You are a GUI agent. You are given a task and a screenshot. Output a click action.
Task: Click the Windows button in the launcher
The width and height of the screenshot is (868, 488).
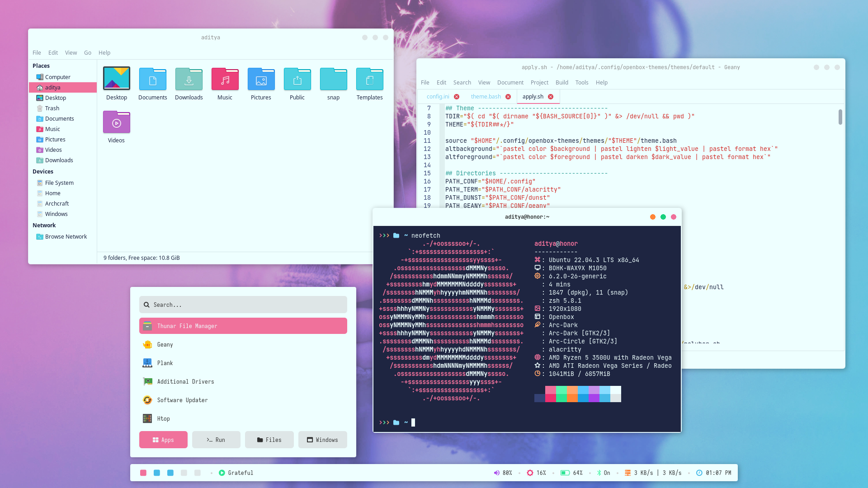322,440
